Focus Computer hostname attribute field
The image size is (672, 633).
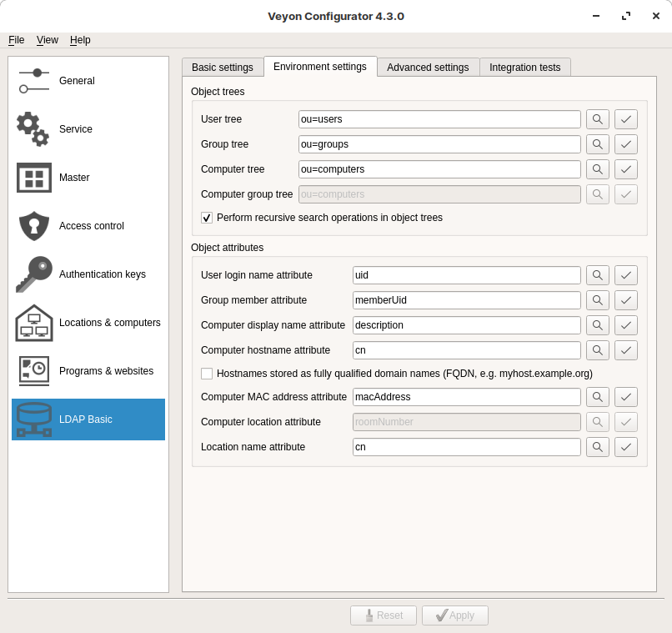coord(467,350)
